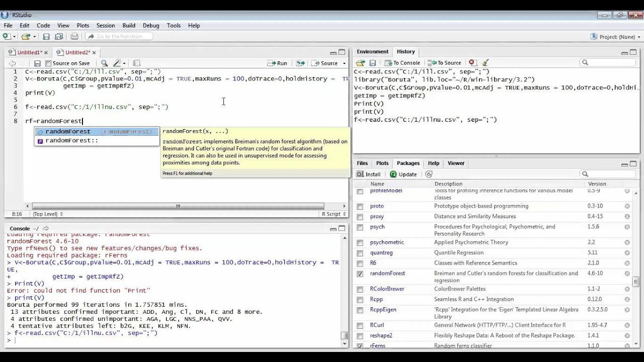Expand the Open recent files dropdown arrow
Screen dimensions: 644x362
coord(34,36)
